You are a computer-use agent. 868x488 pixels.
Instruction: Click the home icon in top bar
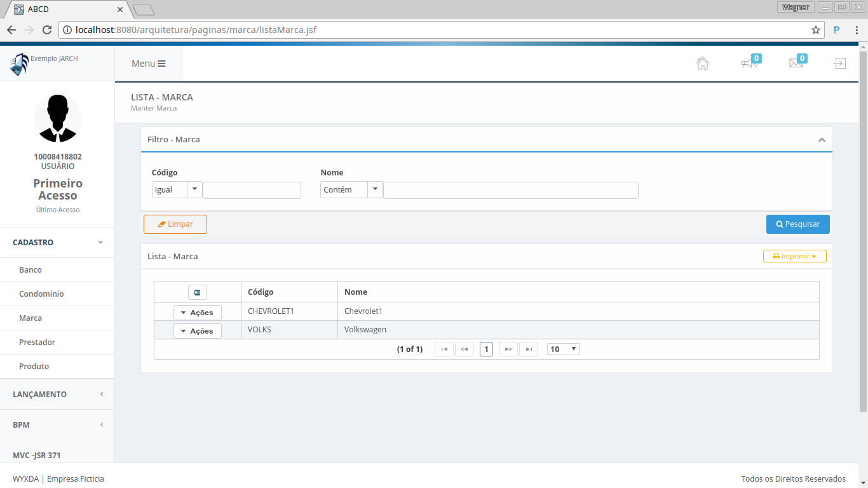click(x=702, y=64)
